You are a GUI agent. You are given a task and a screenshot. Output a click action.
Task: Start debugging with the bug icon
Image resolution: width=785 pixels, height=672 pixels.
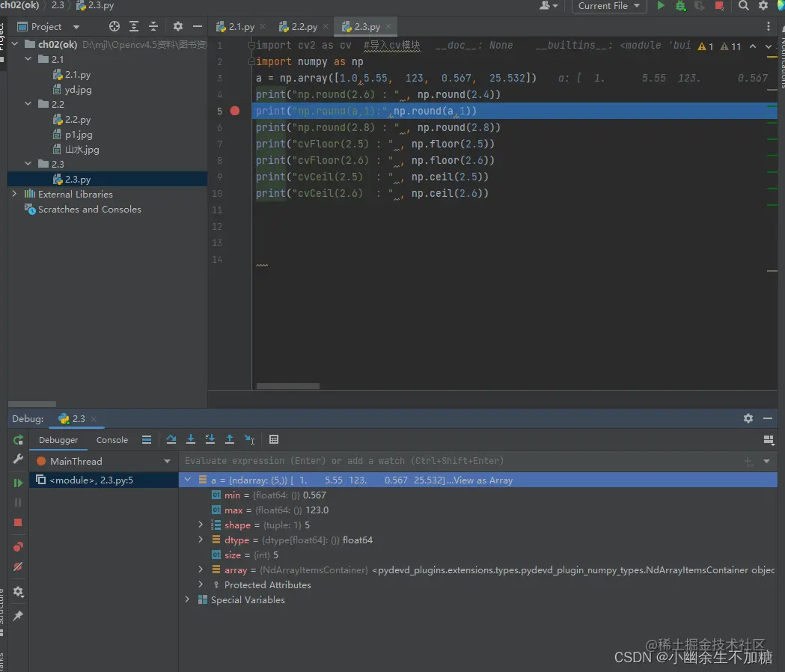(x=680, y=5)
